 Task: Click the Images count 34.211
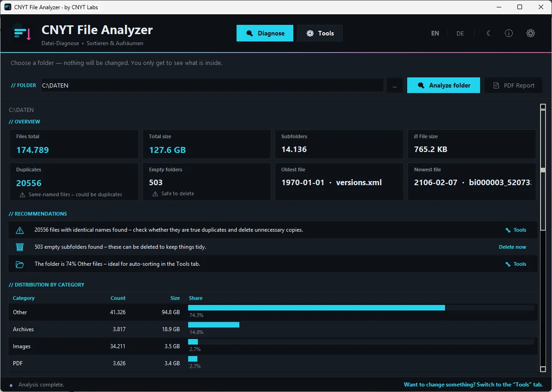click(x=118, y=346)
